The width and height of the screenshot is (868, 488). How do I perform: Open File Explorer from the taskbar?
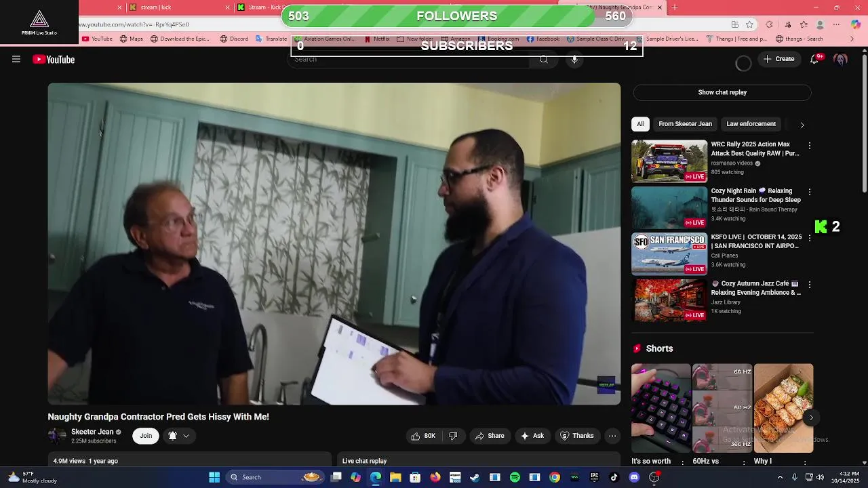click(x=395, y=477)
